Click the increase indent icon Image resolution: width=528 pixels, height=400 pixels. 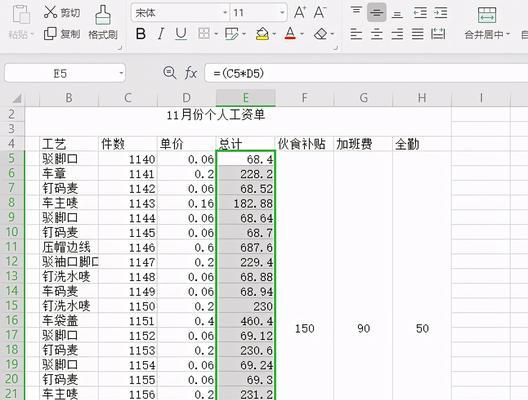(440, 12)
